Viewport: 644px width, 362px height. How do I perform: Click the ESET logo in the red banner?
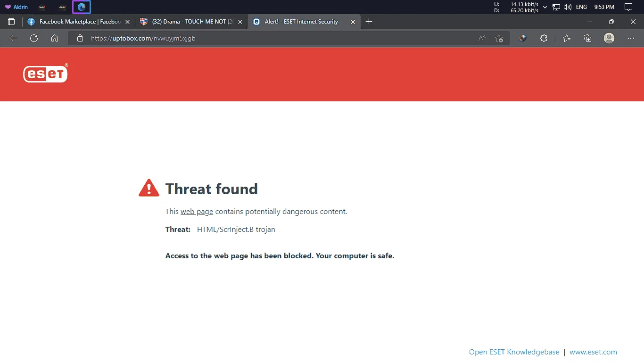point(46,73)
